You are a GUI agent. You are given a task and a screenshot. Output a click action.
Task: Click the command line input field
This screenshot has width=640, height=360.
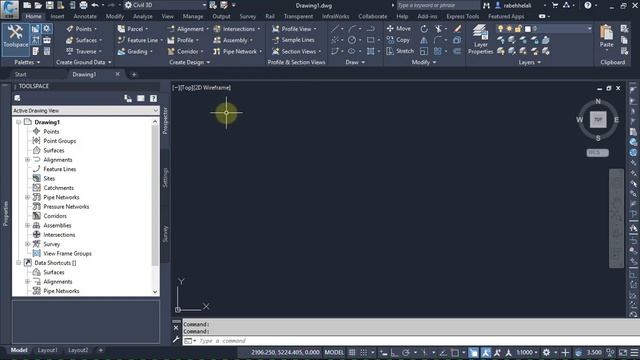coord(411,341)
